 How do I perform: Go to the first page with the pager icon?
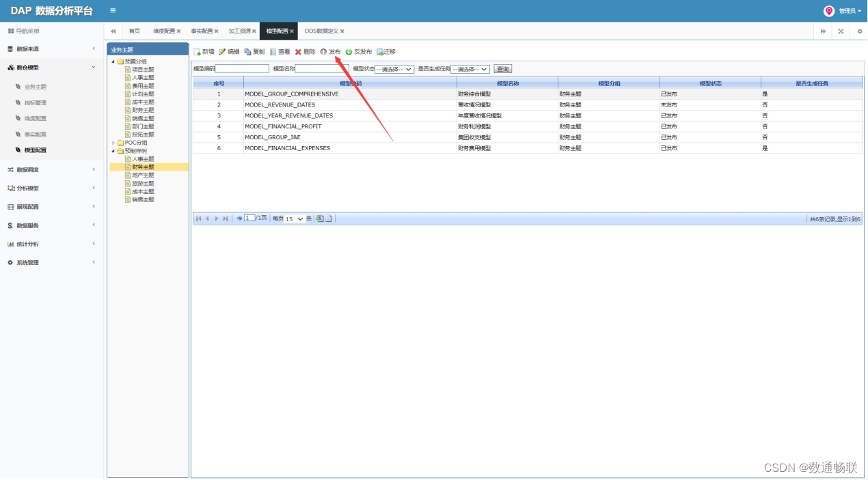click(x=198, y=218)
